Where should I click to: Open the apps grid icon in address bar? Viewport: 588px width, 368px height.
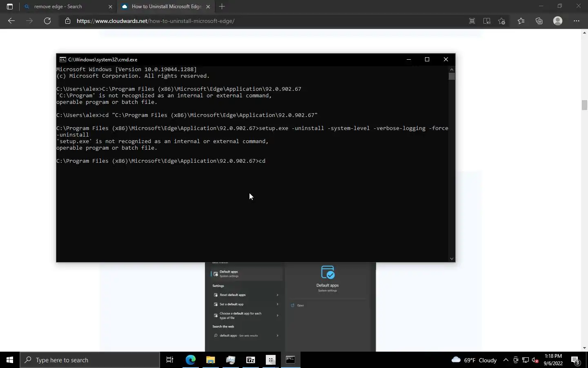pyautogui.click(x=472, y=21)
